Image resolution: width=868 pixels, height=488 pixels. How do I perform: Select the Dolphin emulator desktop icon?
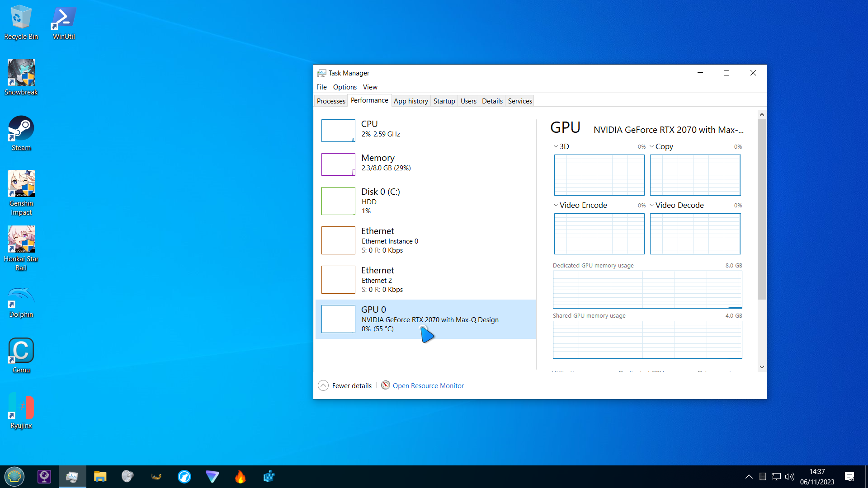click(x=21, y=300)
